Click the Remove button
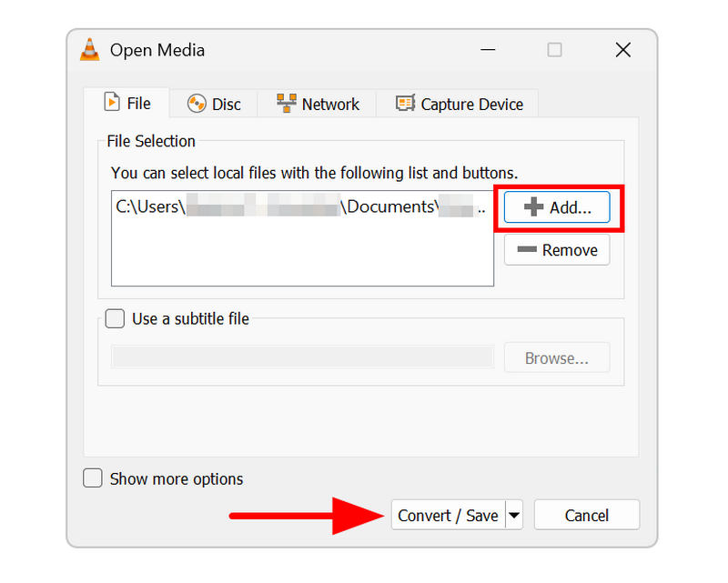The height and width of the screenshot is (583, 728). point(557,250)
